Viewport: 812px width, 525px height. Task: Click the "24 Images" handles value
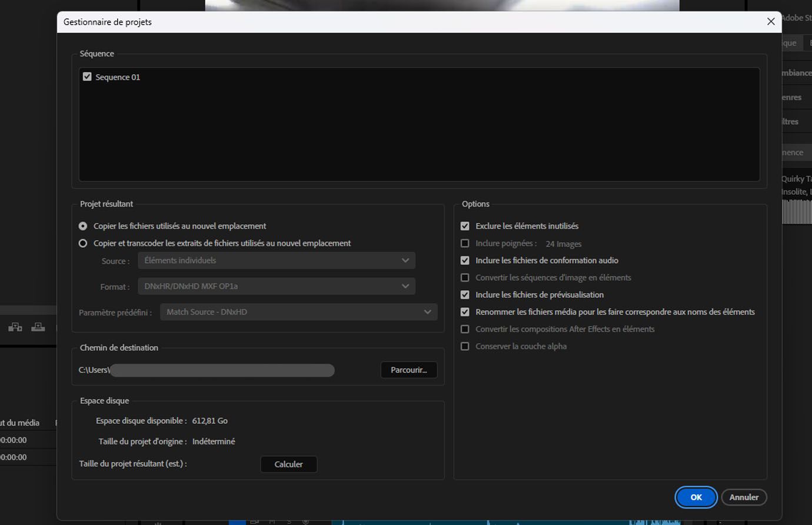[x=563, y=244]
